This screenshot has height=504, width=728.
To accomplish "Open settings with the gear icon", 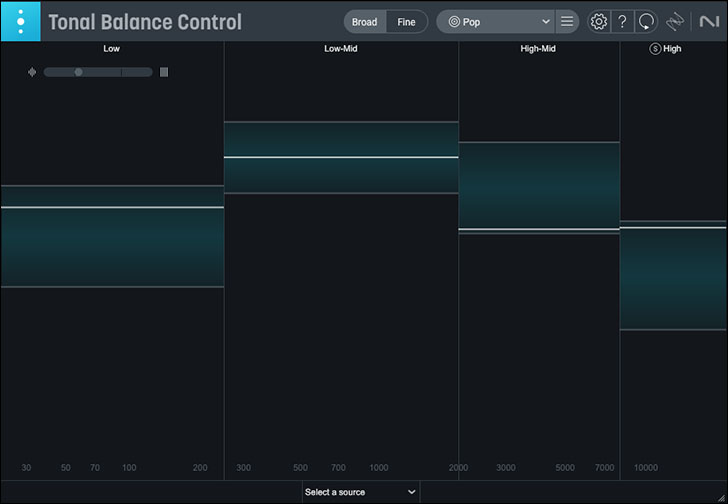I will [599, 22].
